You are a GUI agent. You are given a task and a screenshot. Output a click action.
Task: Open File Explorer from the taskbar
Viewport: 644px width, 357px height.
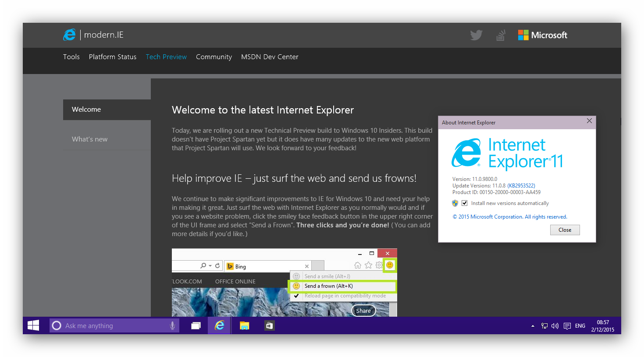click(x=245, y=325)
